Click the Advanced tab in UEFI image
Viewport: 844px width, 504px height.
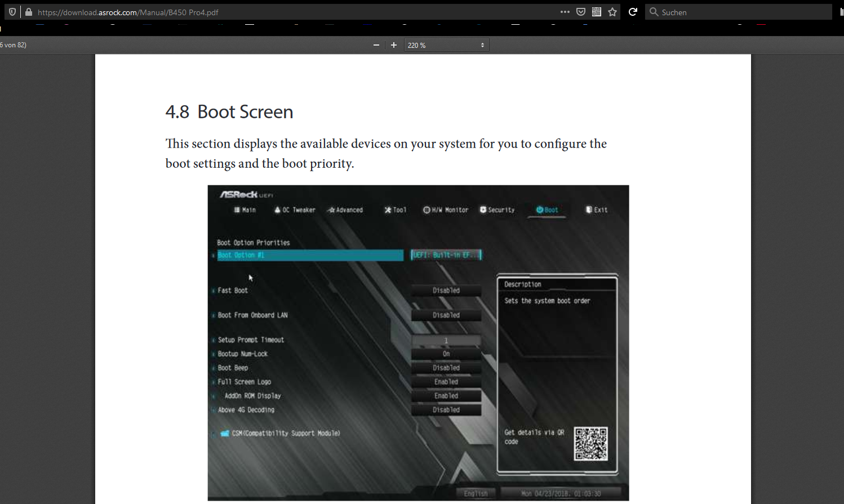click(x=345, y=210)
